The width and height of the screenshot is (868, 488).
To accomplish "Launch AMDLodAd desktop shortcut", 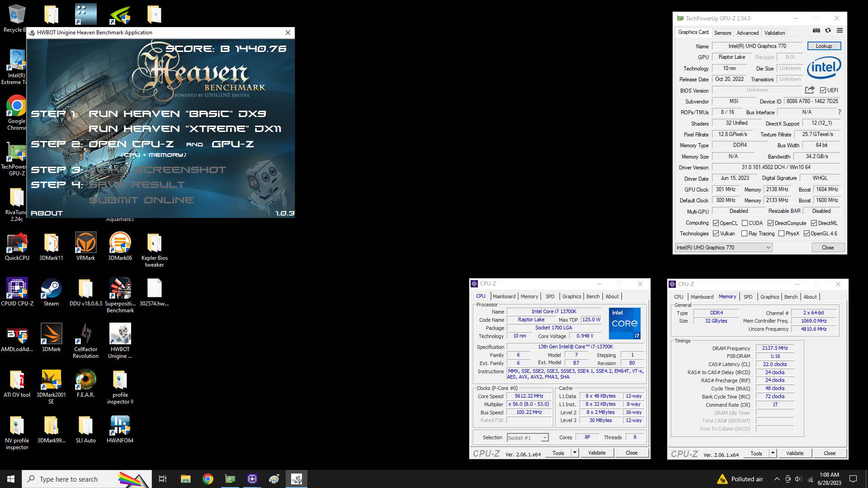I will (17, 338).
